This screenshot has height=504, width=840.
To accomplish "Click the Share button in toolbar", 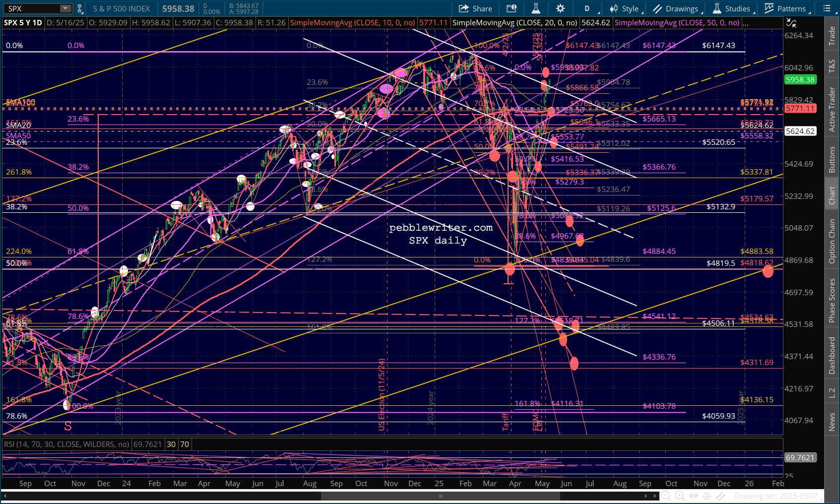I will [475, 8].
